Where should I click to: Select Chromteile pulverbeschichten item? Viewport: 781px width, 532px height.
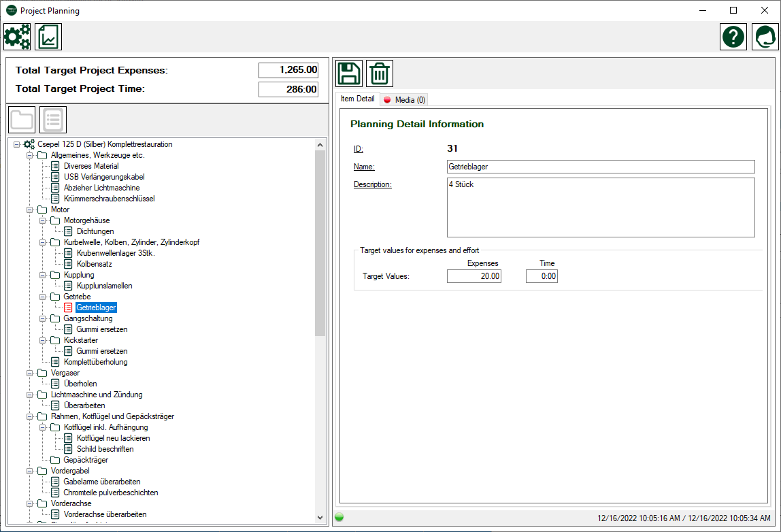click(111, 493)
